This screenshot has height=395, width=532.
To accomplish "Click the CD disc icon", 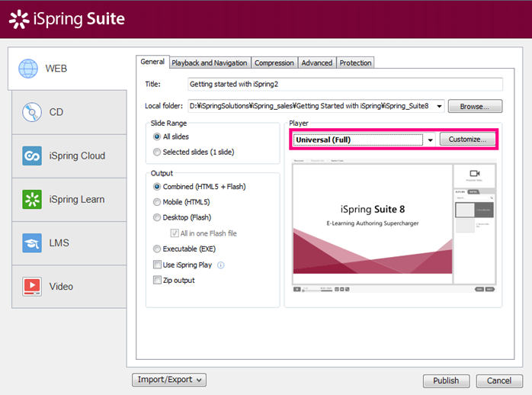I will click(32, 112).
